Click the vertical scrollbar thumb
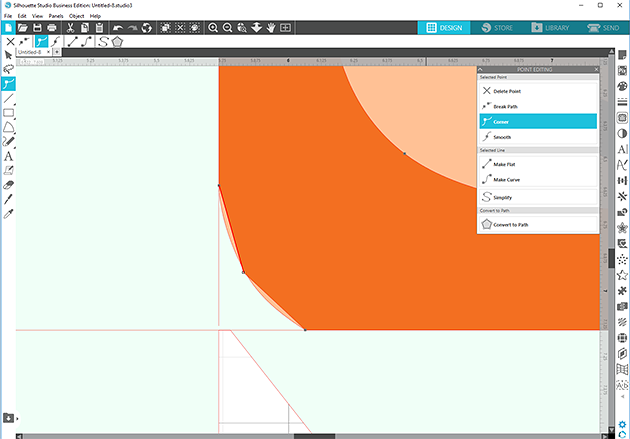 pos(611,258)
